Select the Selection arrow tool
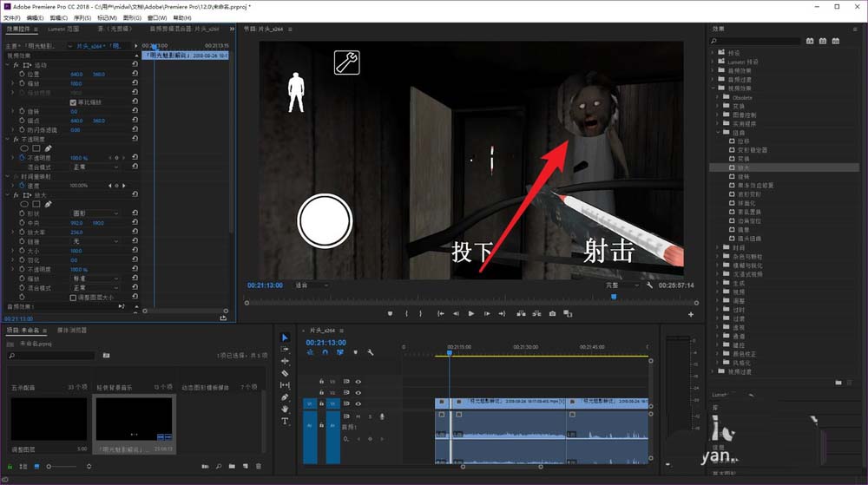The height and width of the screenshot is (485, 868). 285,338
